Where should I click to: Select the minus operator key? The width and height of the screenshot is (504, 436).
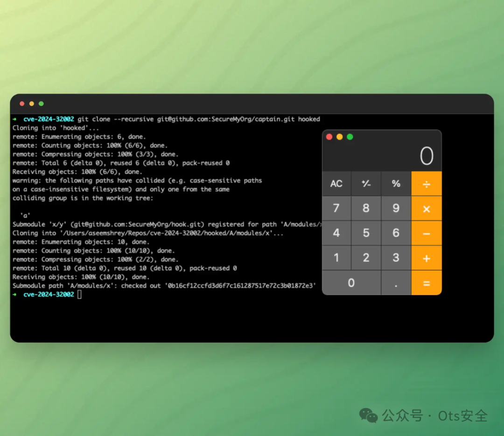pos(427,233)
